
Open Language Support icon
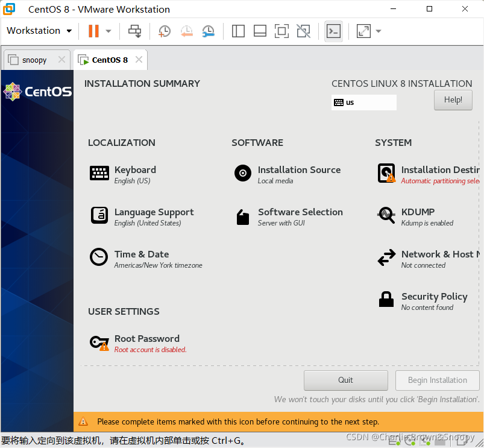99,215
